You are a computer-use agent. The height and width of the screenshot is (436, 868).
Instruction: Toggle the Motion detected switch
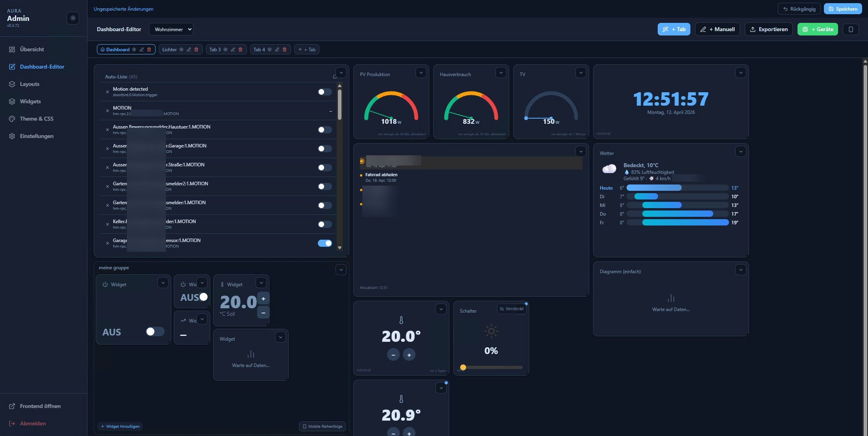(325, 92)
